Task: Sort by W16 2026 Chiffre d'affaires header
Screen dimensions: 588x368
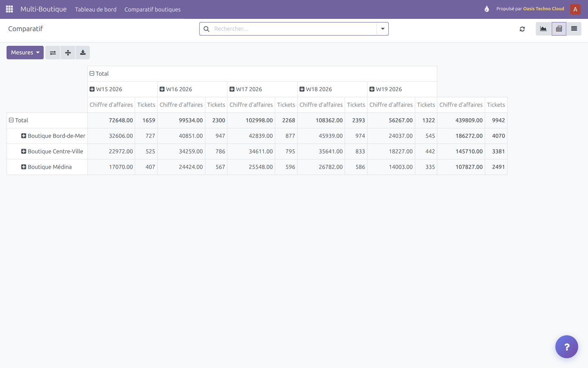Action: [181, 105]
